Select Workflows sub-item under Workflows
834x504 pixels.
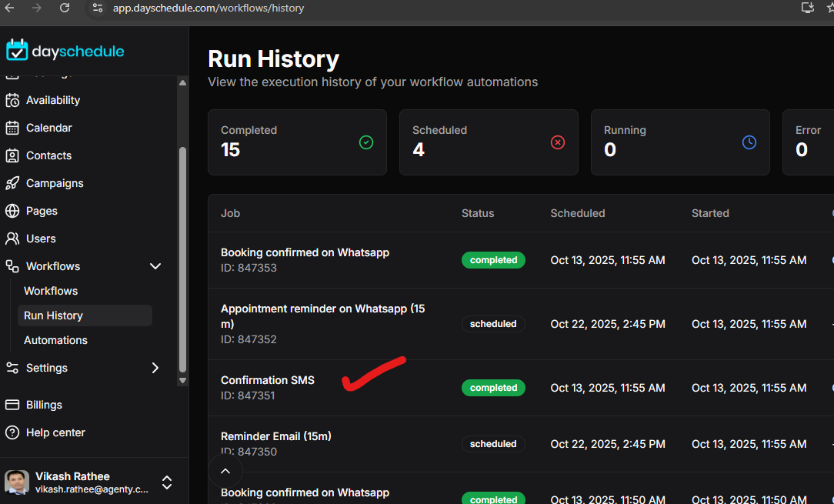51,291
